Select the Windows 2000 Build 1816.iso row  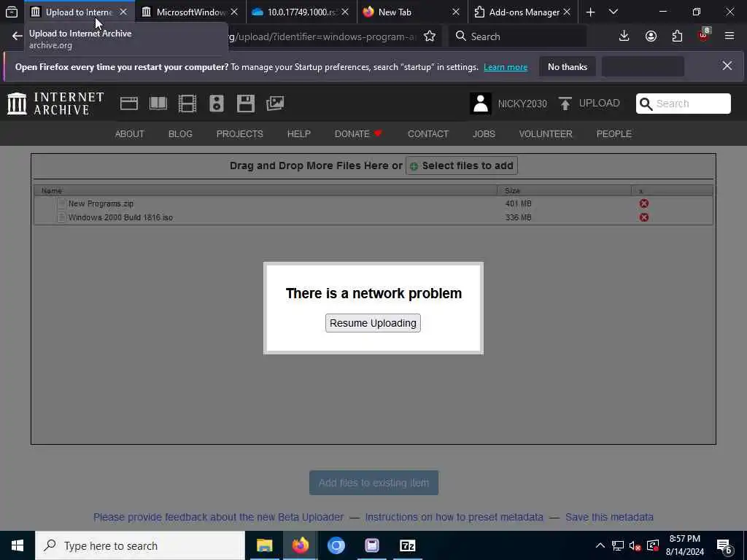click(x=373, y=217)
